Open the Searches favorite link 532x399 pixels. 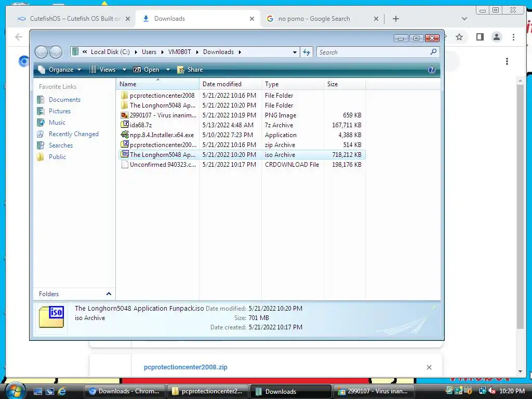point(61,145)
